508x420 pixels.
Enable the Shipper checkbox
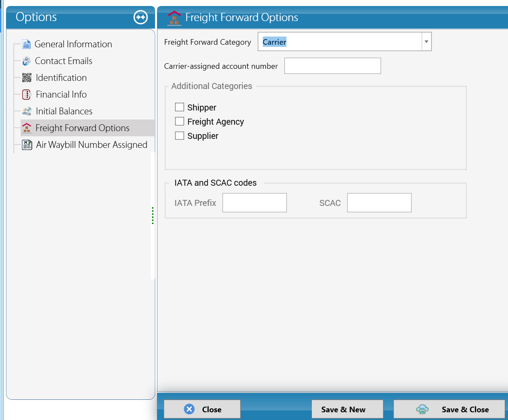pyautogui.click(x=179, y=107)
